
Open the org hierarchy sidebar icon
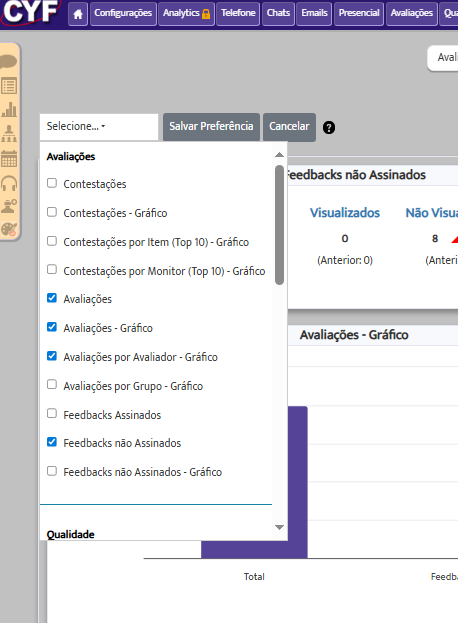[9, 134]
